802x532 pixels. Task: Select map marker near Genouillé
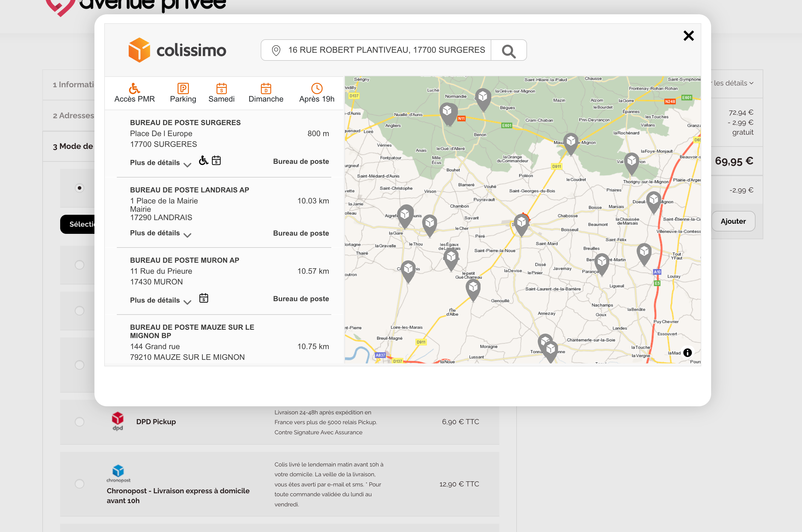point(473,291)
